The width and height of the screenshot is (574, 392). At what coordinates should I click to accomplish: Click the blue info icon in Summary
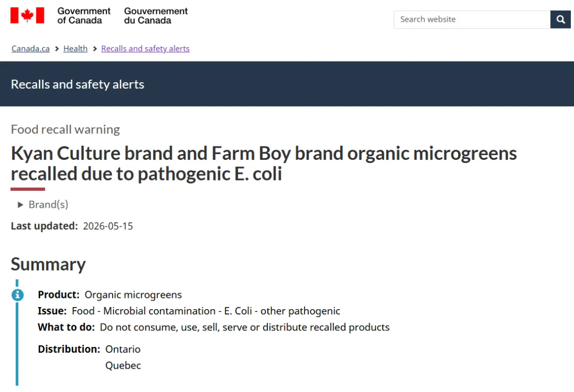coord(17,295)
